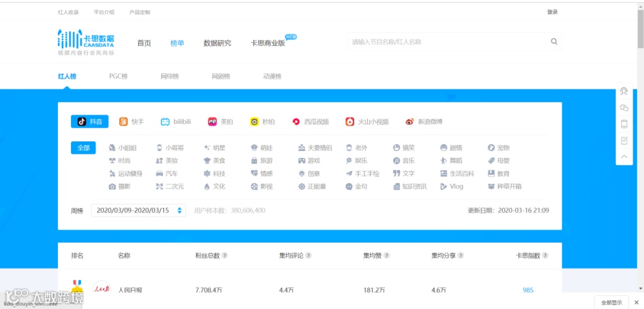
Task: Switch to the 红人榜 tab
Action: (67, 76)
